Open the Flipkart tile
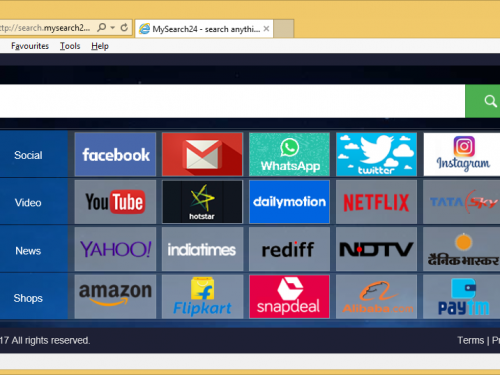Viewport: 500px width, 375px height. [202, 297]
